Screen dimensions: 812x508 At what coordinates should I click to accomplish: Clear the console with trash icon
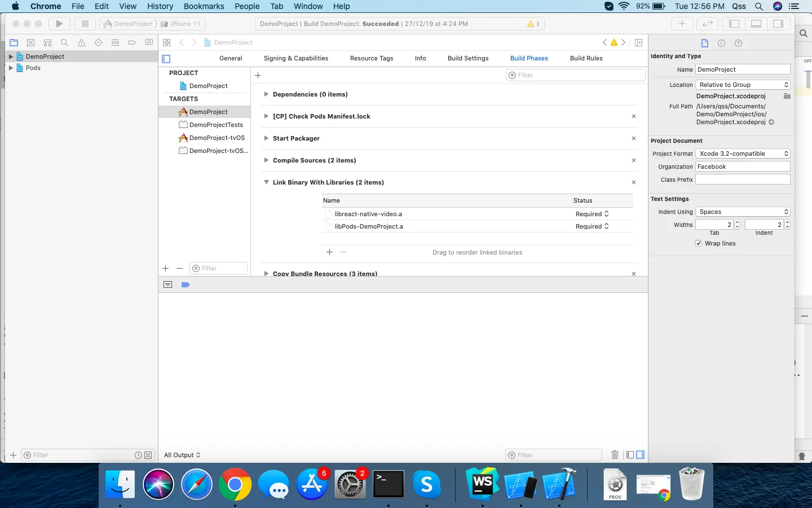coord(615,455)
